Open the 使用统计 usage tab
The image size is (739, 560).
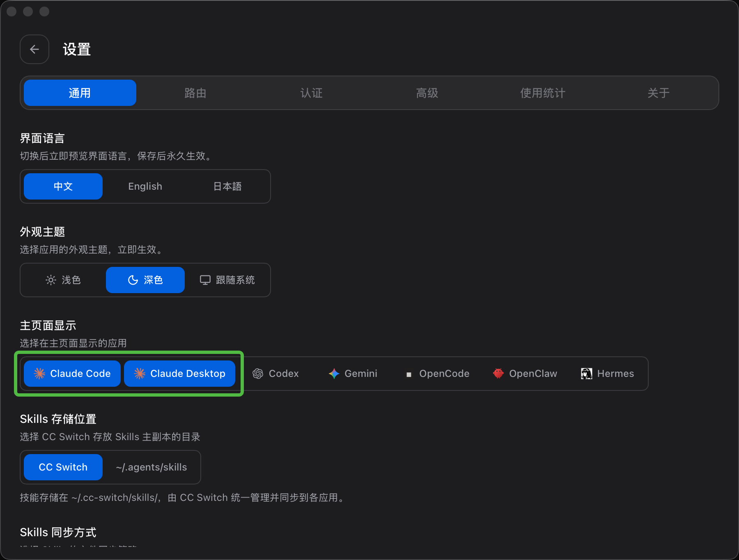coord(543,93)
